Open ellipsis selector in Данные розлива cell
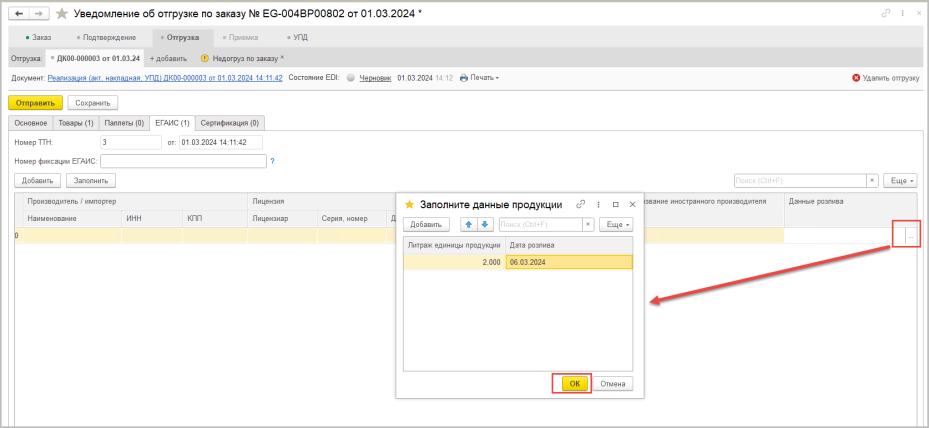This screenshot has width=929, height=428. click(x=911, y=237)
